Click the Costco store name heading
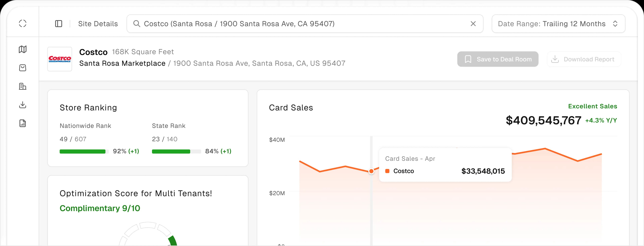644x246 pixels. [93, 52]
